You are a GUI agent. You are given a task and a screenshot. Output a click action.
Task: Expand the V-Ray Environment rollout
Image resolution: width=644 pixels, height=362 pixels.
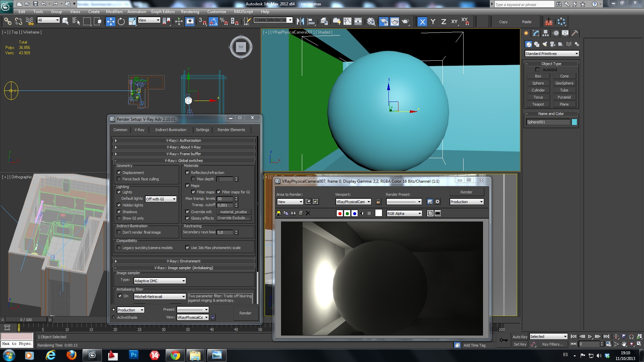[x=183, y=261]
